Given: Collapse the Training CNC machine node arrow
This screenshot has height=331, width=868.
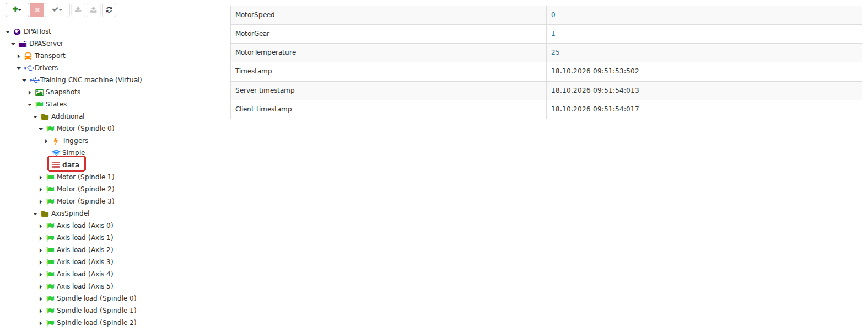Looking at the screenshot, I should coord(24,81).
